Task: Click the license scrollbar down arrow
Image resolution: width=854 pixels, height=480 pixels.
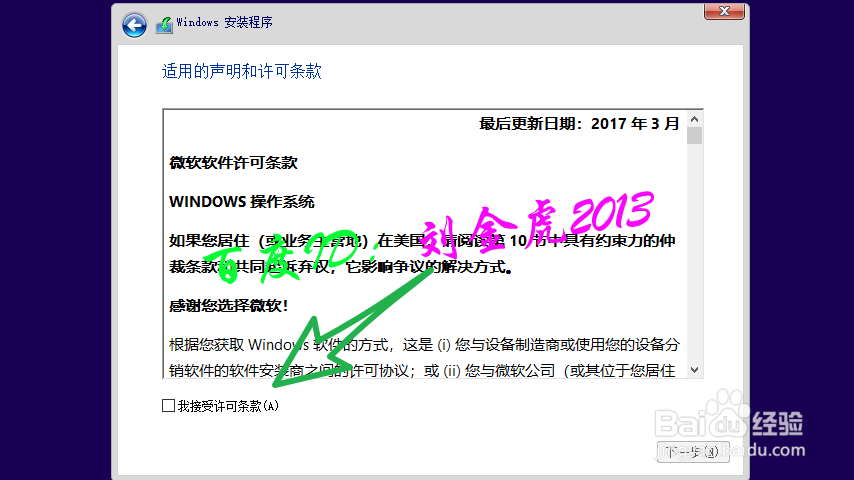Action: tap(694, 370)
